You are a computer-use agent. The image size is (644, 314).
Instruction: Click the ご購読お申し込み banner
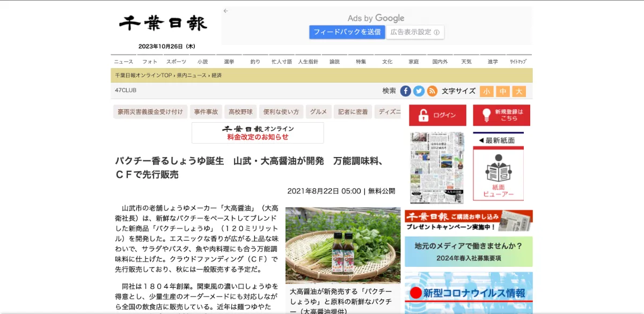tap(469, 220)
